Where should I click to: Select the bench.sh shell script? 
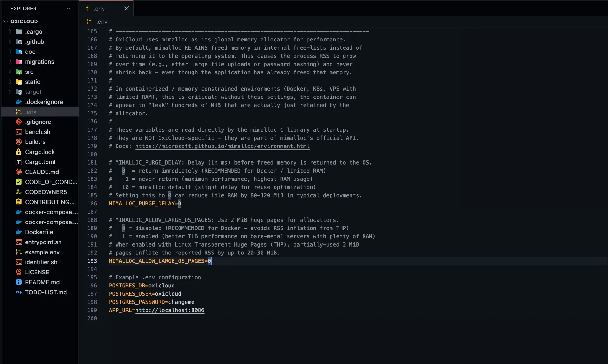tap(37, 132)
